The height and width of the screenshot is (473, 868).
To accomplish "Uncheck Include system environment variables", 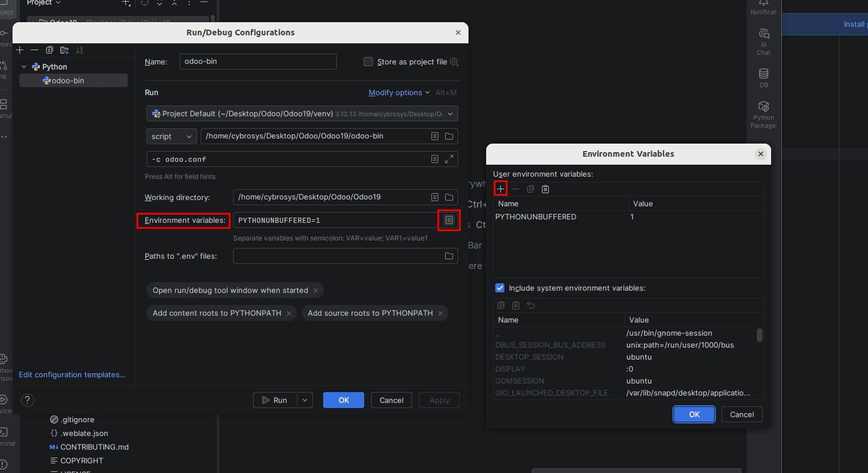I will tap(500, 288).
